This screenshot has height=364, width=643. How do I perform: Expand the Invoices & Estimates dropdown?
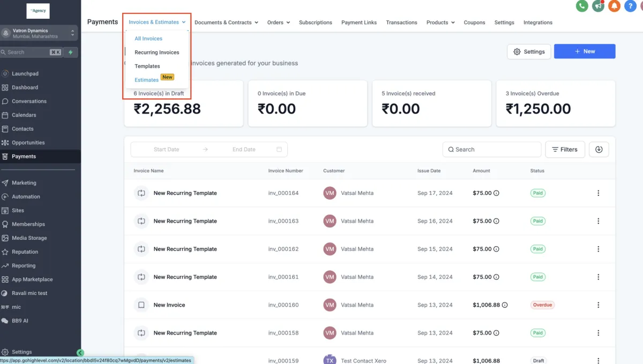[157, 22]
